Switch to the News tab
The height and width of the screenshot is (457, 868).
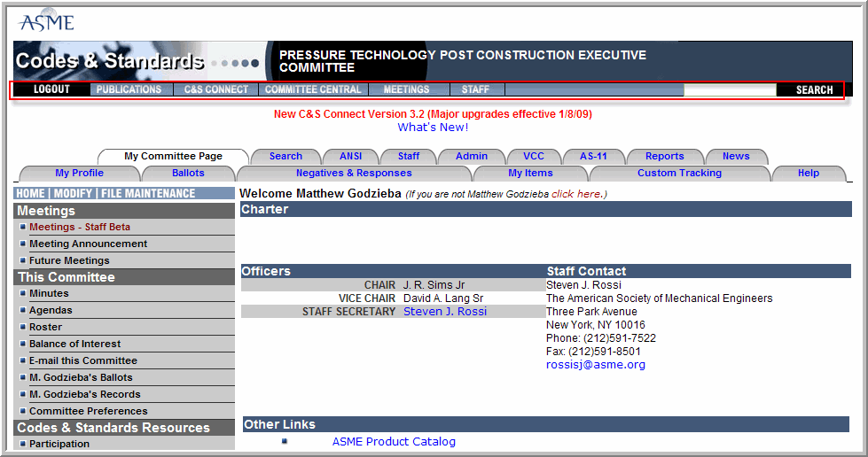click(x=736, y=156)
